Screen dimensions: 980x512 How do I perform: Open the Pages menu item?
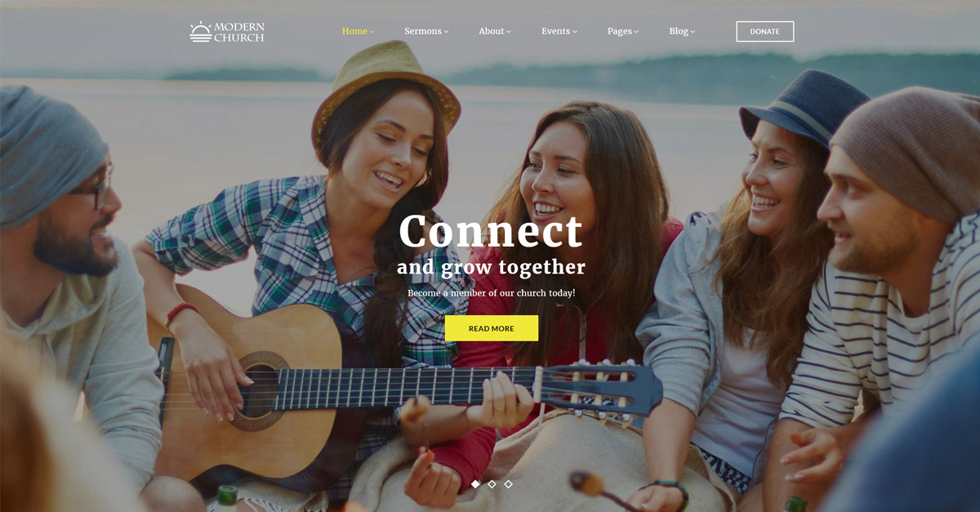620,31
